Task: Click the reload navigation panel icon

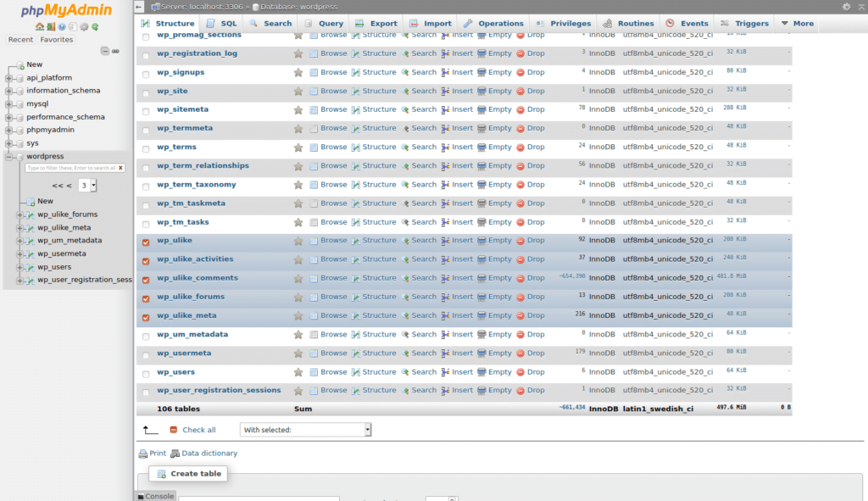Action: pos(95,26)
